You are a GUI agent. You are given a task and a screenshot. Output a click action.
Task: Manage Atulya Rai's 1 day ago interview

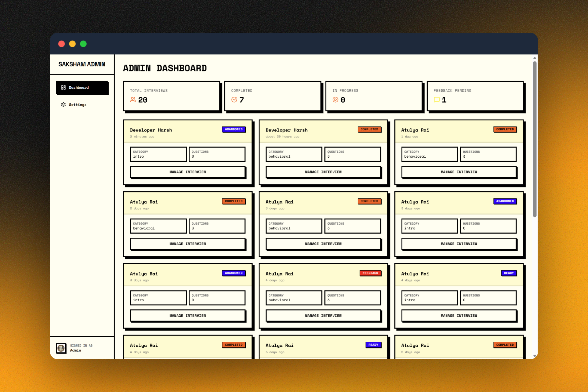tap(459, 172)
